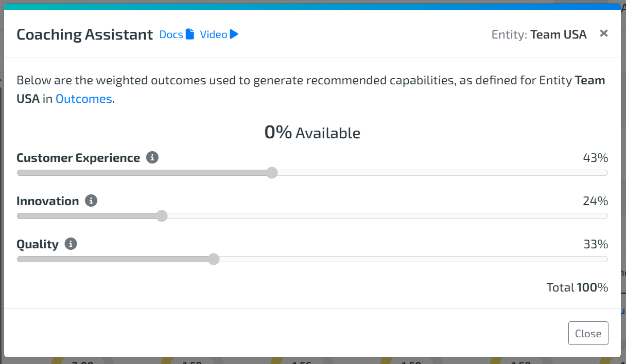Click the unfilled Innovation slider track
Viewport: 626px width, 364px height.
point(381,216)
